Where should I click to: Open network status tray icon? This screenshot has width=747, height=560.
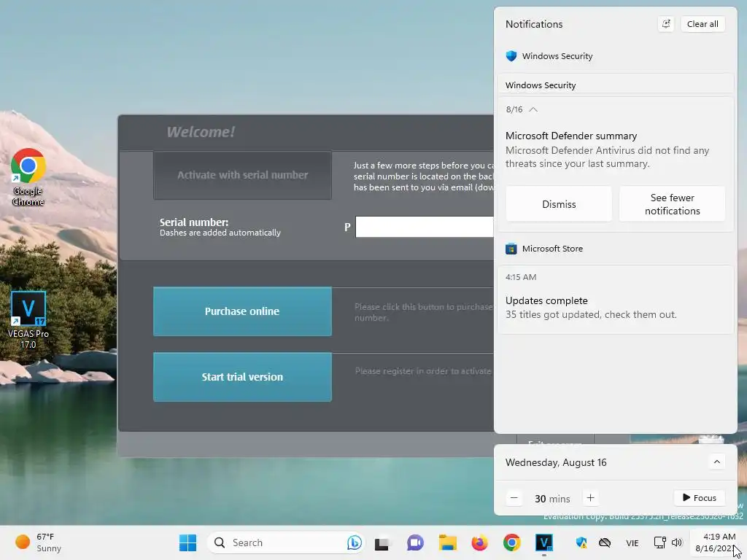(x=659, y=542)
